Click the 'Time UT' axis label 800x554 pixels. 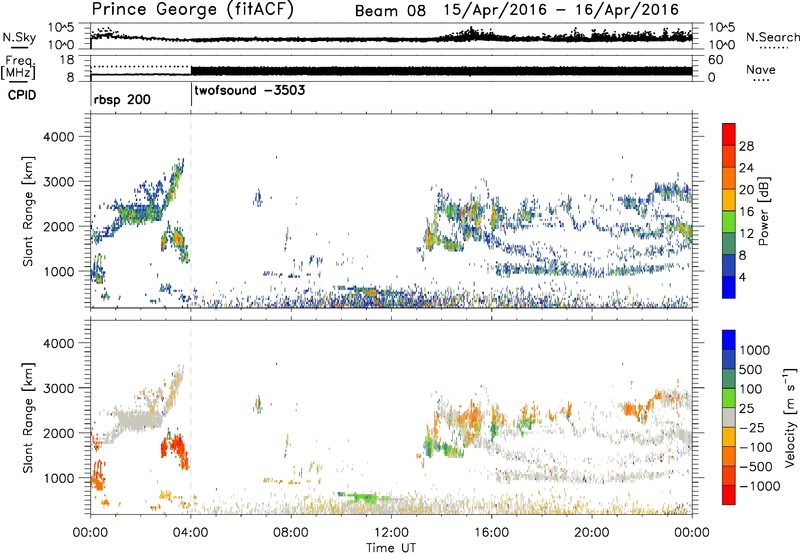pyautogui.click(x=391, y=548)
